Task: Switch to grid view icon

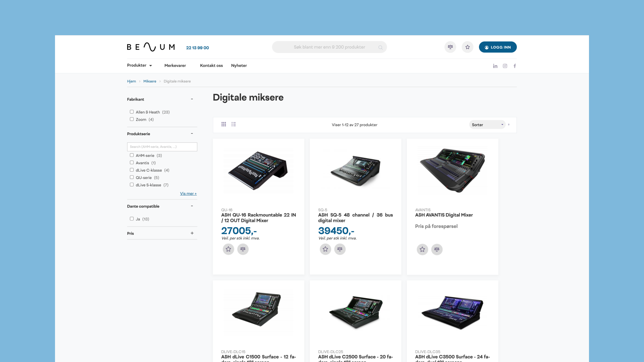Action: pyautogui.click(x=224, y=124)
